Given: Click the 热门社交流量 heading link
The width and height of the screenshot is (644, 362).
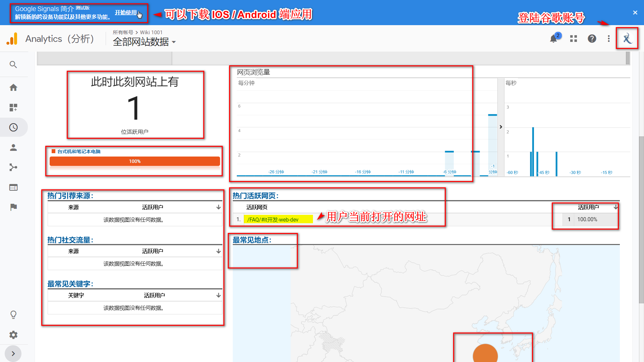Looking at the screenshot, I should coord(70,240).
